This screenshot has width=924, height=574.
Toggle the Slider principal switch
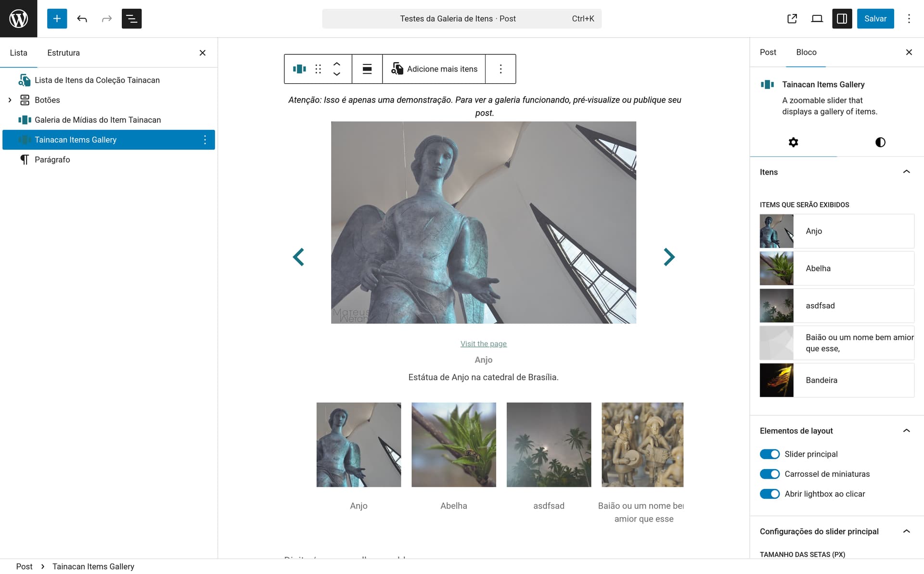[770, 454]
